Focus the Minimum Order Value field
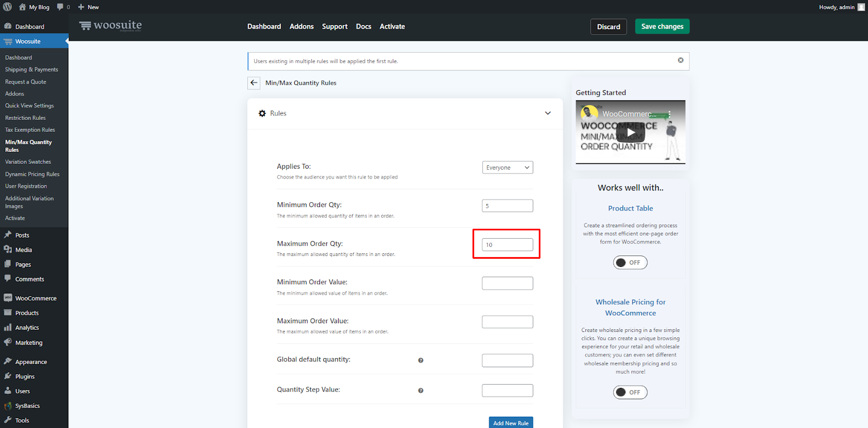 (507, 283)
